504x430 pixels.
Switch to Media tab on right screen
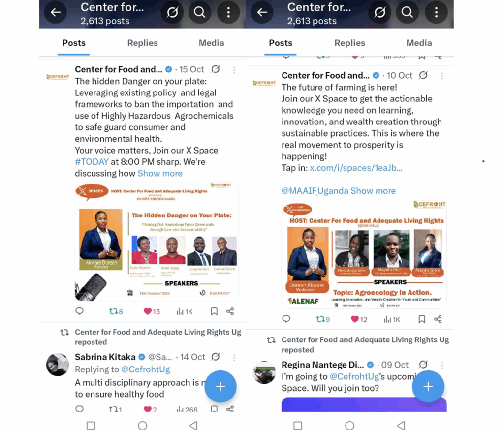coord(419,43)
